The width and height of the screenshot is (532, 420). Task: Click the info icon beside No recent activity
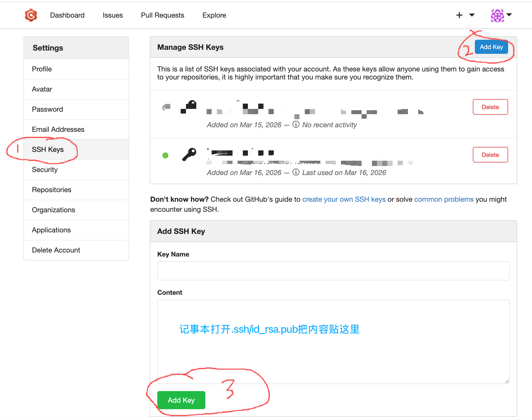296,124
